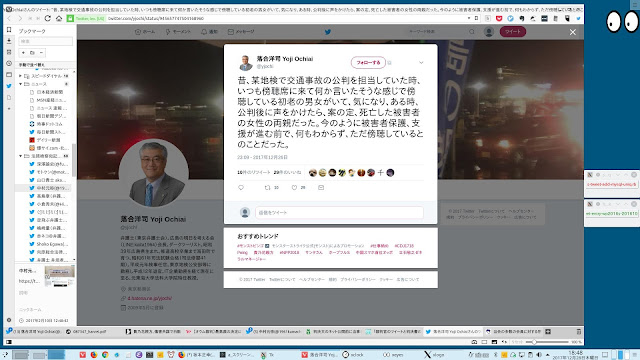640x360 pixels.
Task: Add a new bookmark with plus button
Action: (23, 53)
